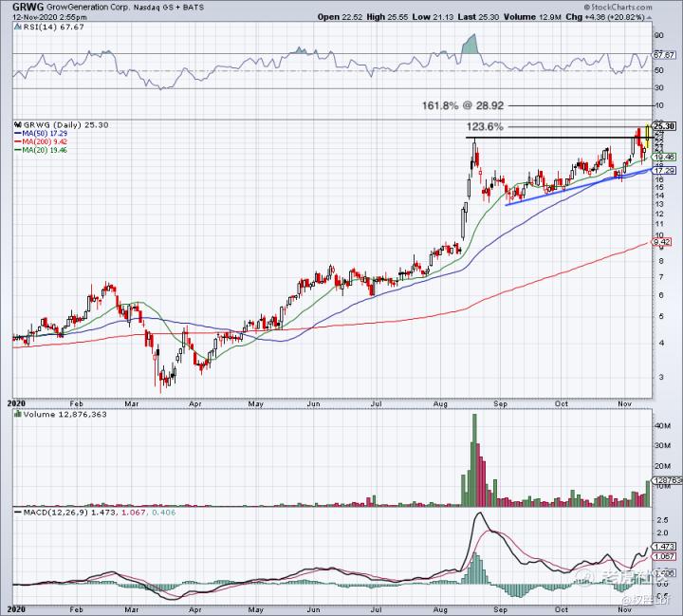
Task: Click the GrowGeneration Corp. company name
Action: pyautogui.click(x=88, y=8)
